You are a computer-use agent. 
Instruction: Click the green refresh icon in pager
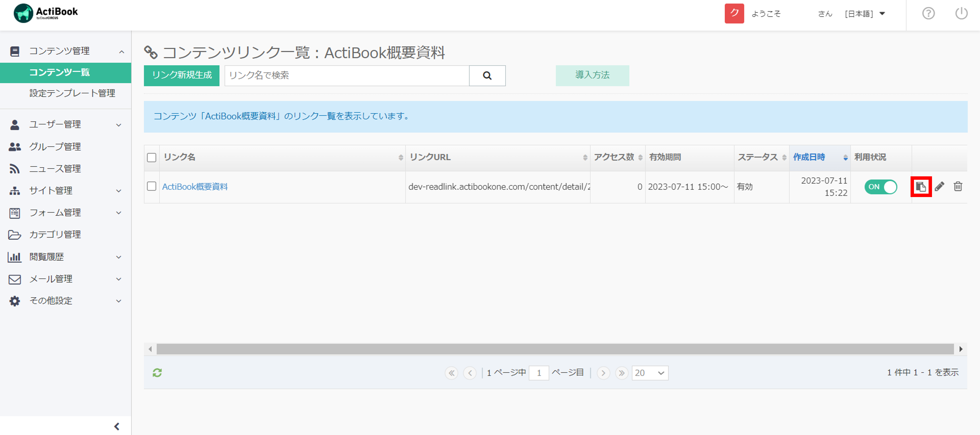[157, 373]
